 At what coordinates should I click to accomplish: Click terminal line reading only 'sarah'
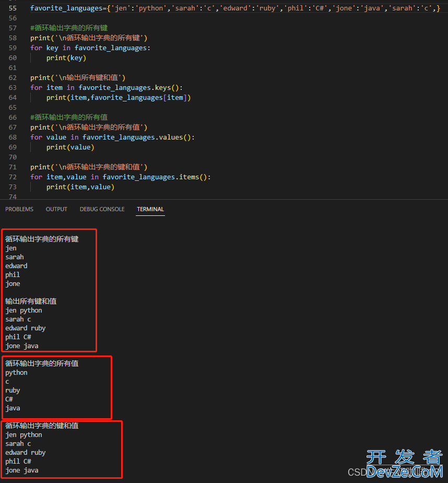pyautogui.click(x=15, y=257)
